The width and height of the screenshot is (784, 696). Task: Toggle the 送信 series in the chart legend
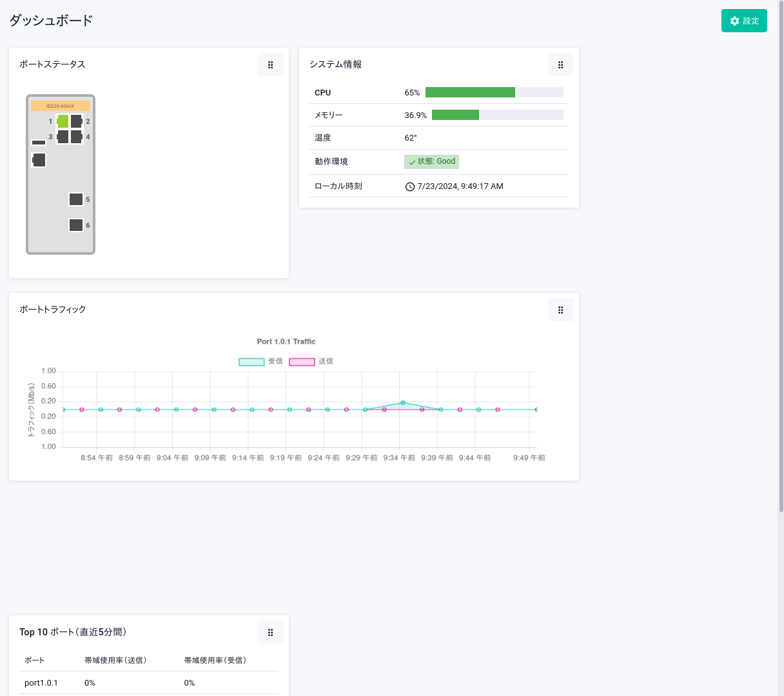[302, 362]
